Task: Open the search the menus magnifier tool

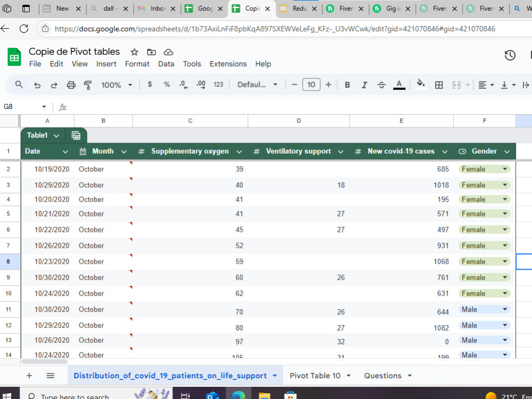Action: click(x=19, y=85)
